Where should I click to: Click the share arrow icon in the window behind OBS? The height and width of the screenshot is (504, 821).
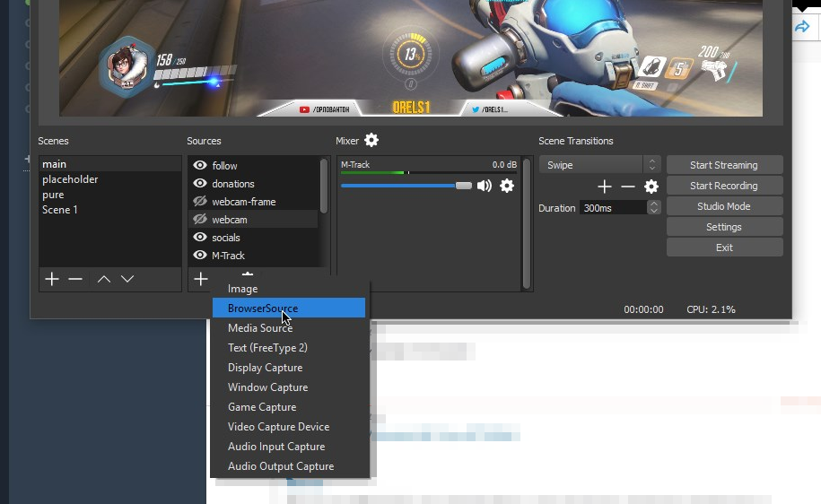pos(802,26)
